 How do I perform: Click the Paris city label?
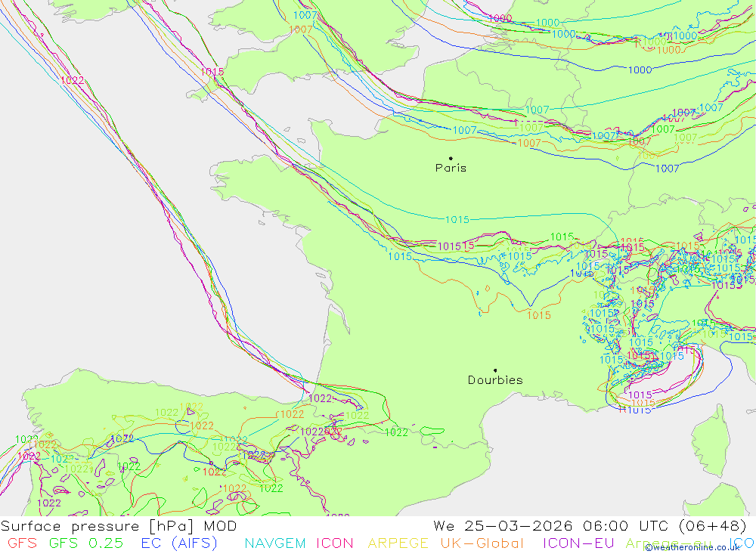click(x=451, y=168)
